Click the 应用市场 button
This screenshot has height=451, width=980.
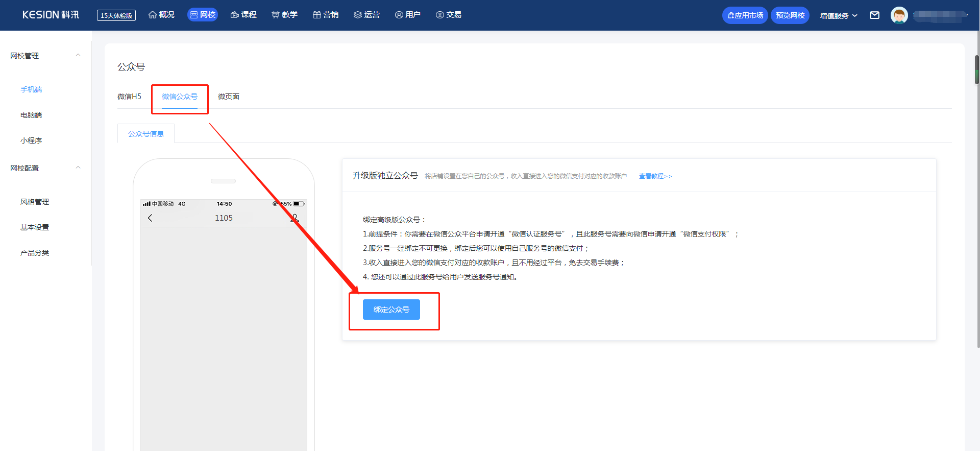click(x=745, y=15)
